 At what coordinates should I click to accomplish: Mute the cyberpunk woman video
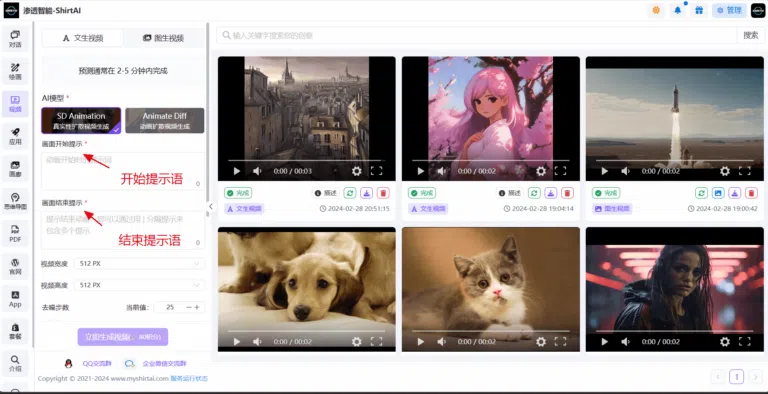click(625, 342)
